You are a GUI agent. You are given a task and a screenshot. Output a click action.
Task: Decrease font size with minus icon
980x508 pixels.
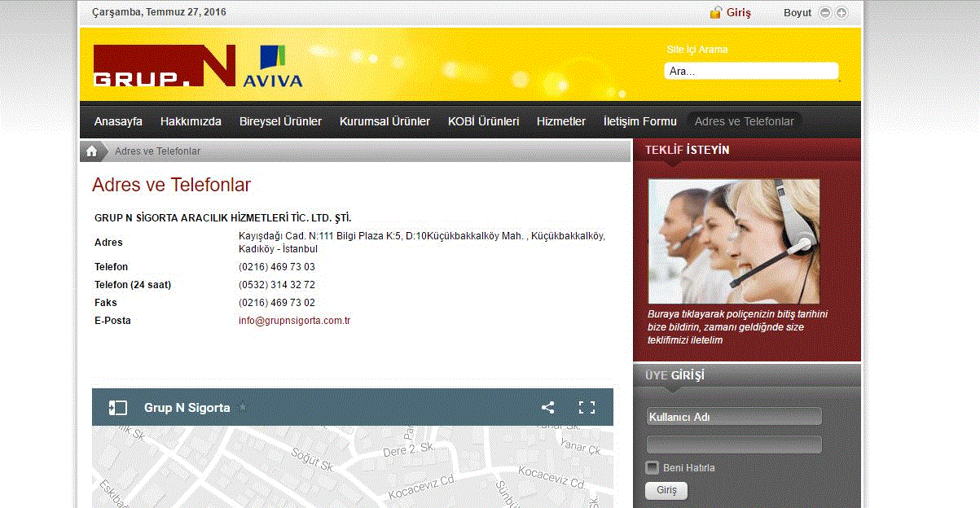pos(825,12)
